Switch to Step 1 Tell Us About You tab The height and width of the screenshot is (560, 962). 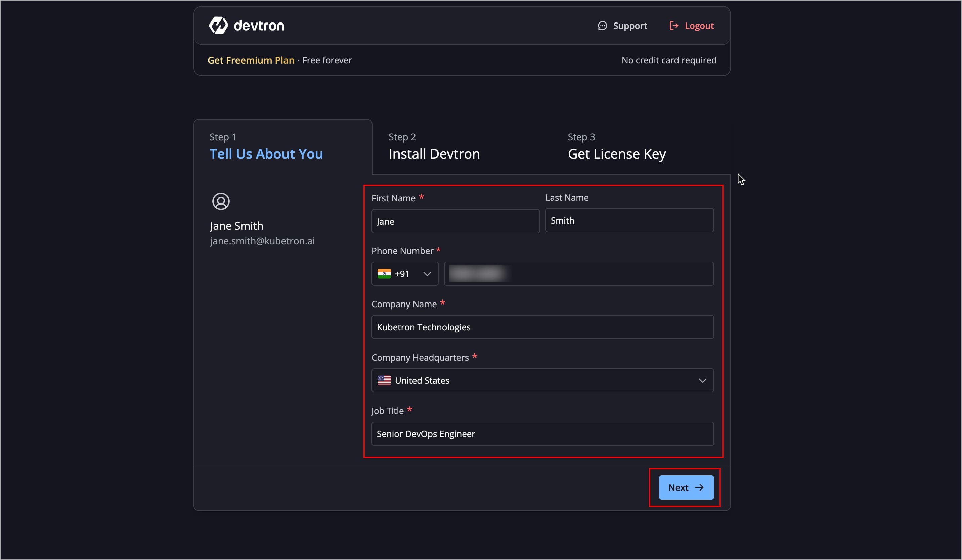266,147
